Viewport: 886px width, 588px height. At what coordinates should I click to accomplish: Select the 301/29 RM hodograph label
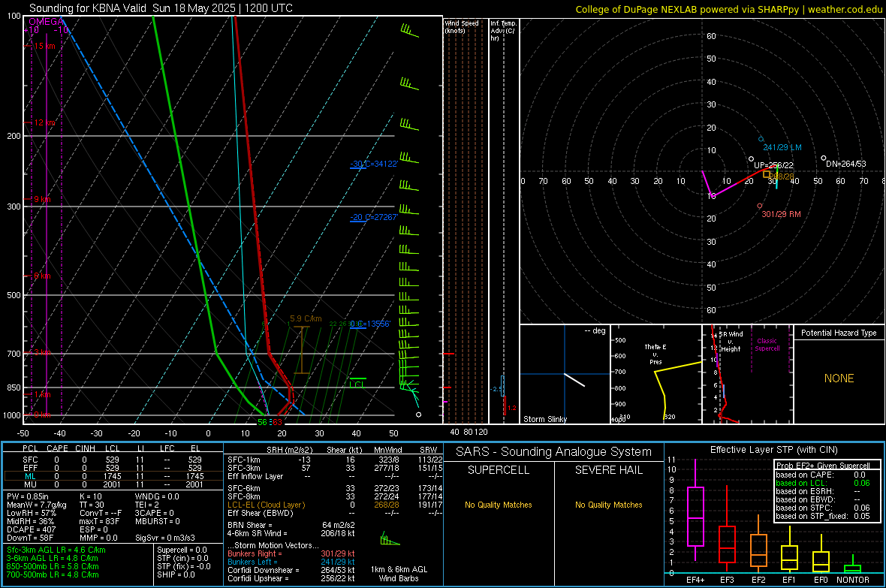[781, 214]
